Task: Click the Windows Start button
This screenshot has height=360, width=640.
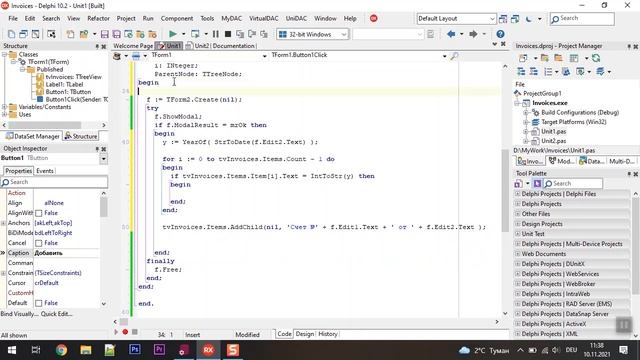Action: pos(12,350)
